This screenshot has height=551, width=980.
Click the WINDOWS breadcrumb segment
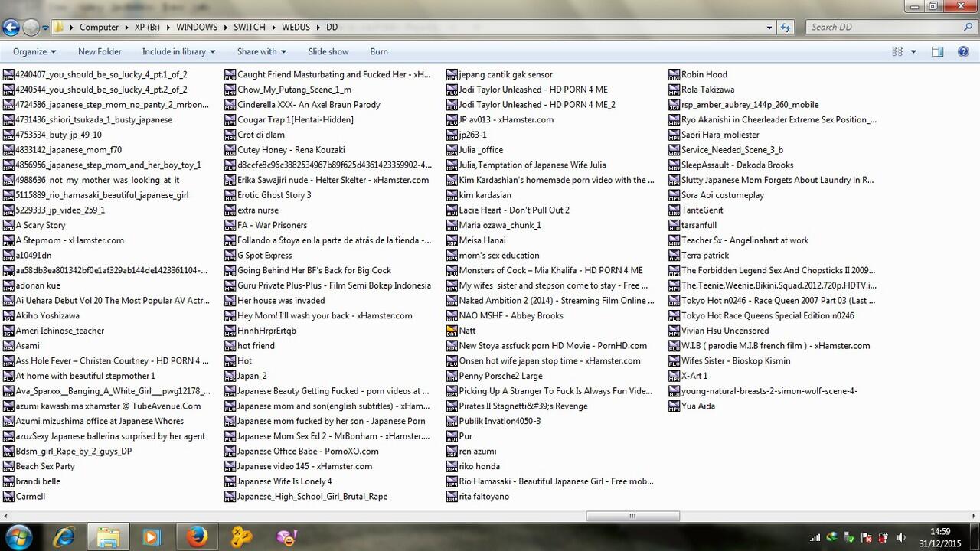coord(197,27)
